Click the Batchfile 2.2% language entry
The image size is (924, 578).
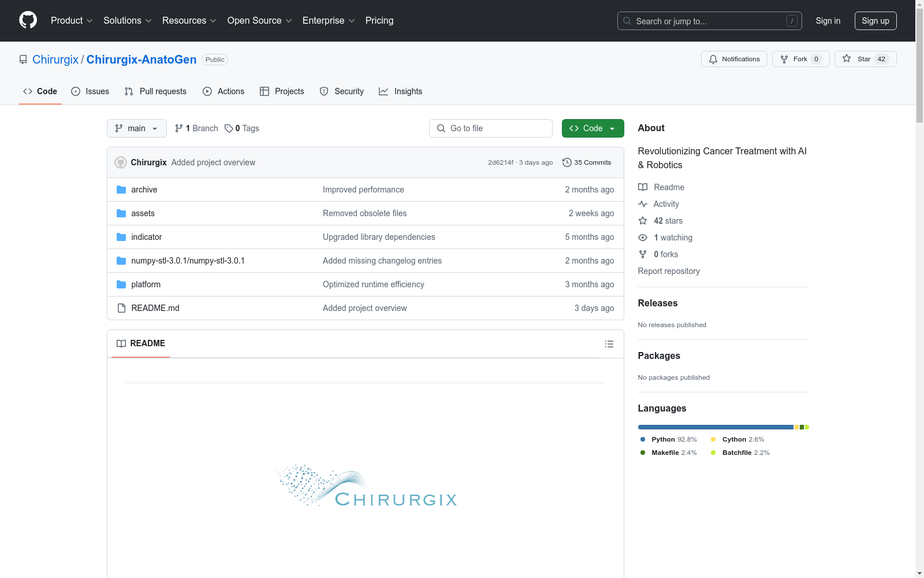pyautogui.click(x=740, y=453)
